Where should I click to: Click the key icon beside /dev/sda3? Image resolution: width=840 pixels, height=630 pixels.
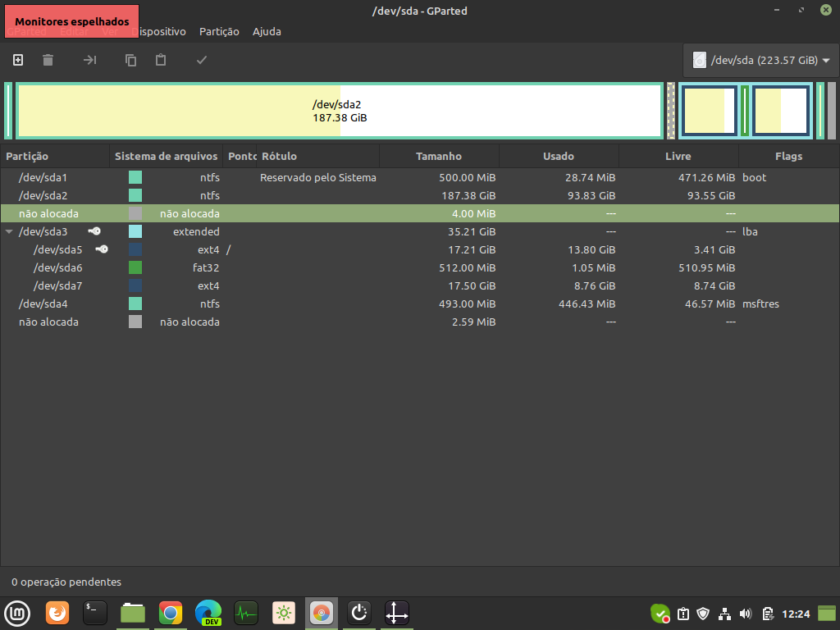pos(94,231)
